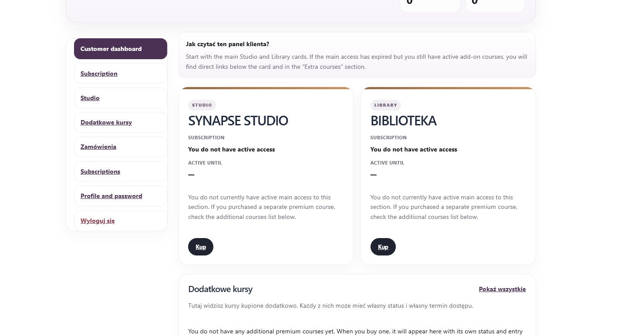Click the STUDIO badge label
The height and width of the screenshot is (336, 644).
(202, 105)
